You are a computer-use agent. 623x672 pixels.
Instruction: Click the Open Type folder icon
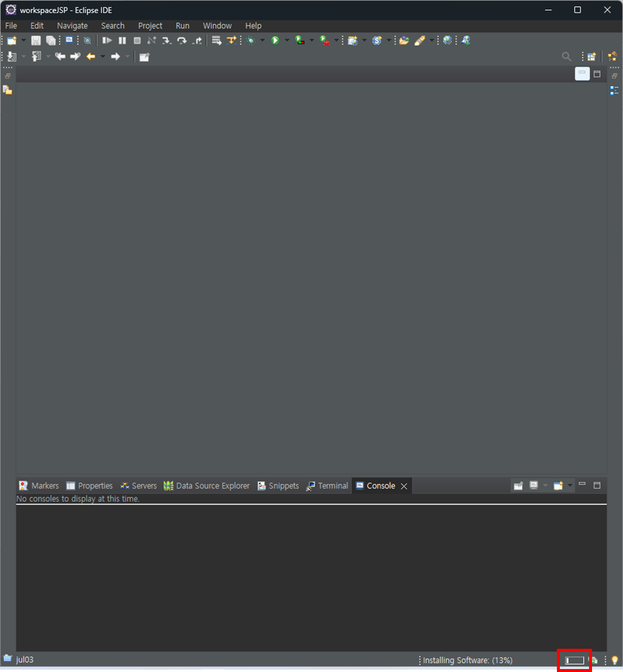pyautogui.click(x=404, y=40)
